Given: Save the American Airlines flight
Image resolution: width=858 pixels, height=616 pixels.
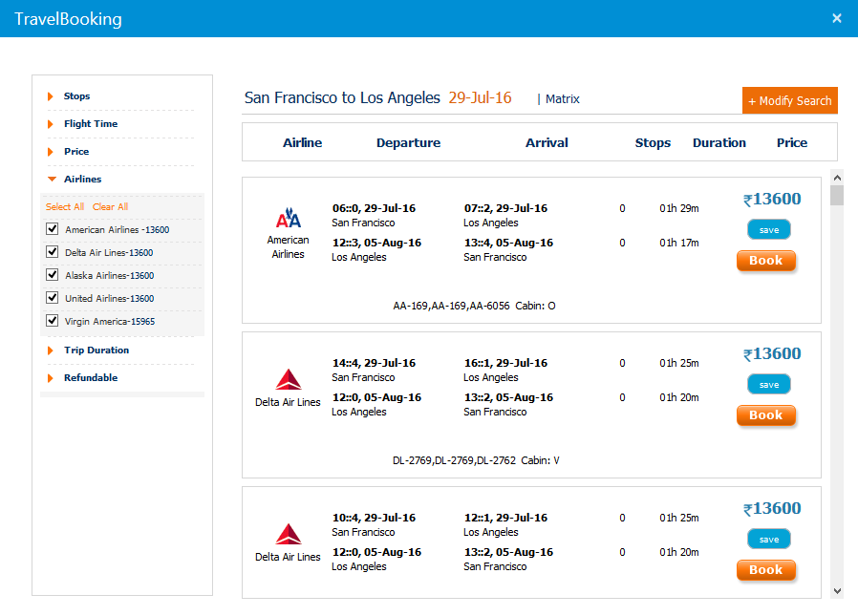Looking at the screenshot, I should [x=769, y=230].
